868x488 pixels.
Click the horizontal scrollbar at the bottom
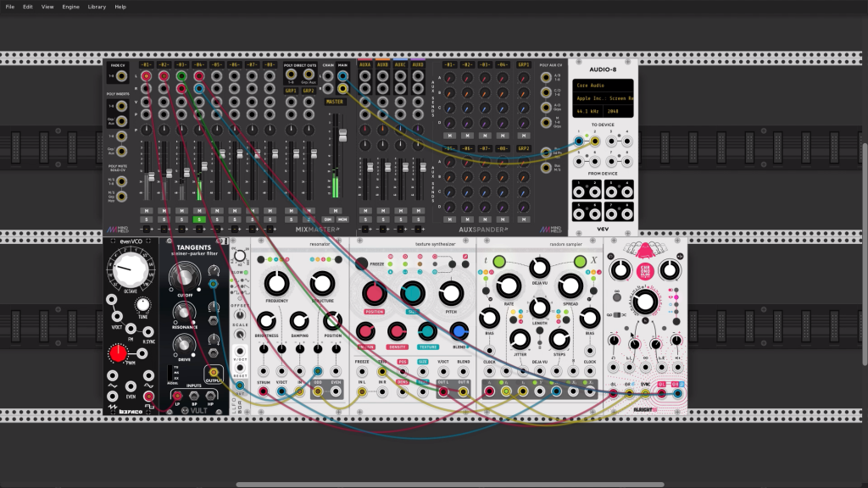click(449, 485)
